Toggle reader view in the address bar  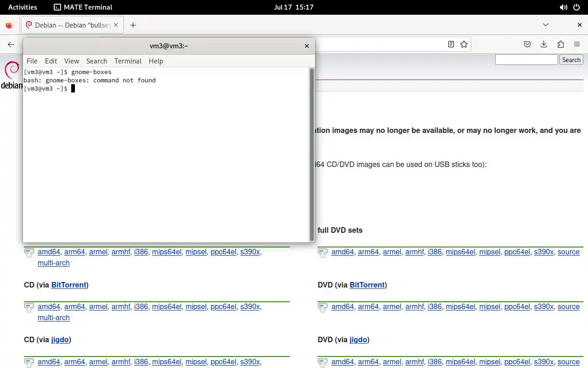pos(451,44)
